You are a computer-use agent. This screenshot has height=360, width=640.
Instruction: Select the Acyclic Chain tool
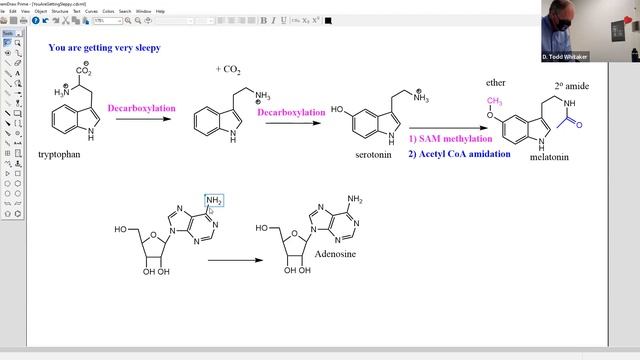point(7,164)
